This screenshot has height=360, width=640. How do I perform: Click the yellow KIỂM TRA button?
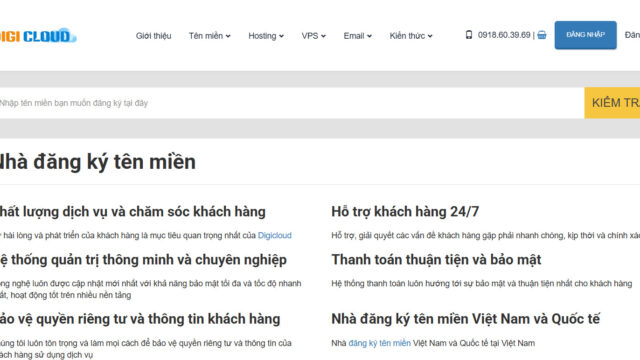[x=612, y=103]
